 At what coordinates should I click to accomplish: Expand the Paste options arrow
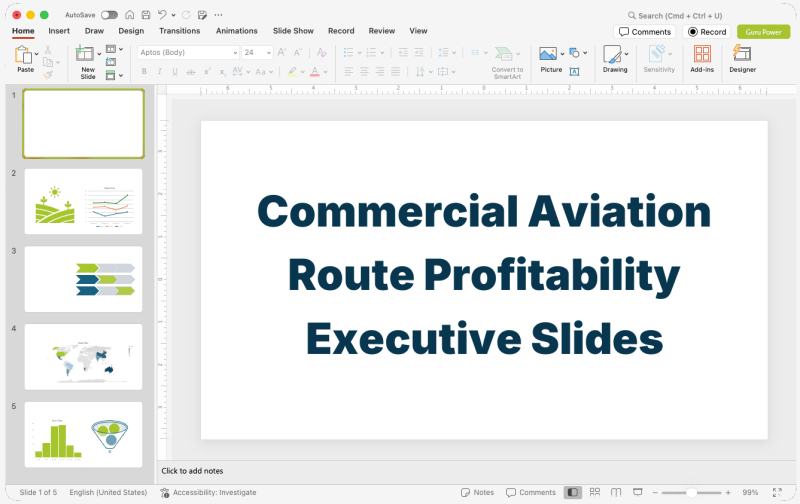click(36, 54)
